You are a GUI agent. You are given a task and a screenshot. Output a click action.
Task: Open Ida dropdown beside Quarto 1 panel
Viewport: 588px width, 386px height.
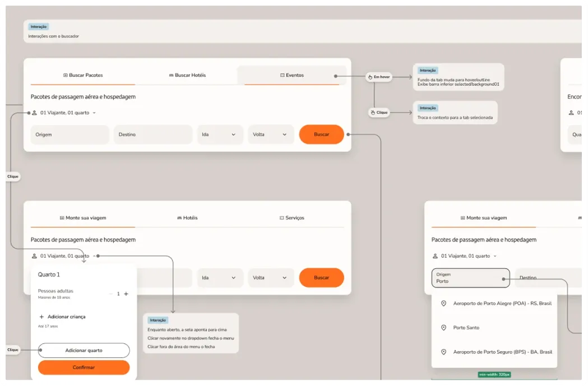(x=220, y=278)
